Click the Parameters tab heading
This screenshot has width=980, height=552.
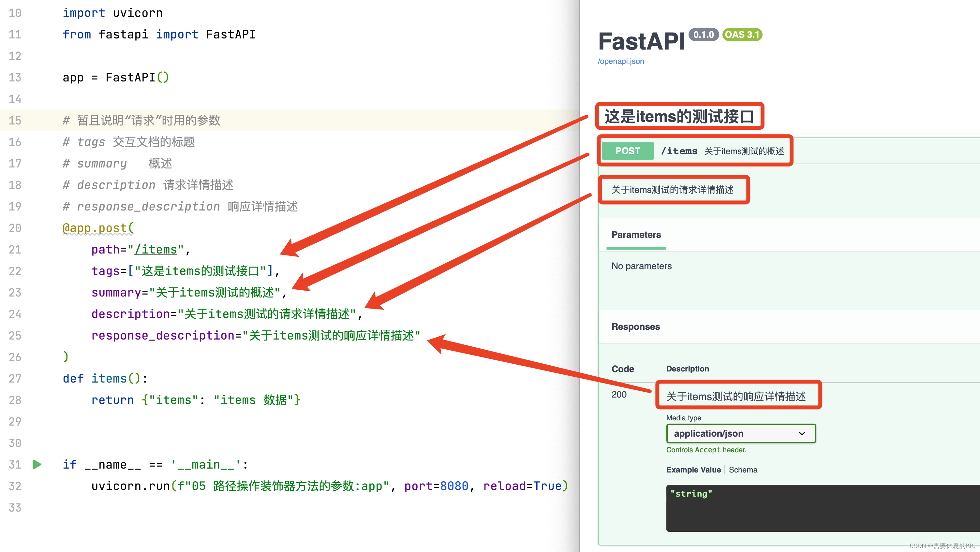pyautogui.click(x=636, y=235)
